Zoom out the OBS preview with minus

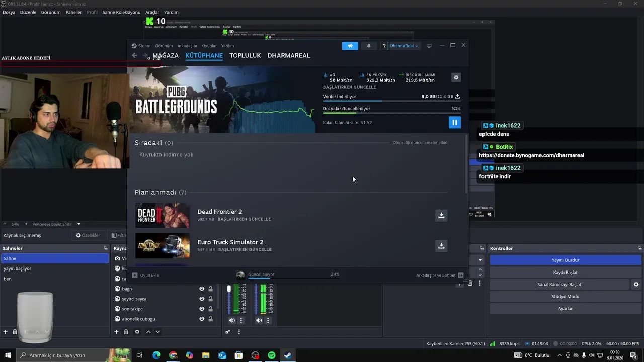pyautogui.click(x=5, y=224)
